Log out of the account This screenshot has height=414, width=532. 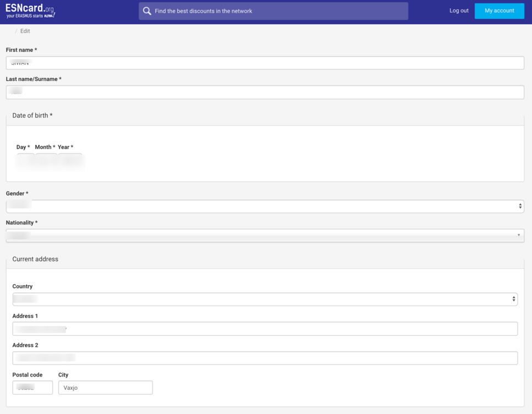pyautogui.click(x=459, y=10)
